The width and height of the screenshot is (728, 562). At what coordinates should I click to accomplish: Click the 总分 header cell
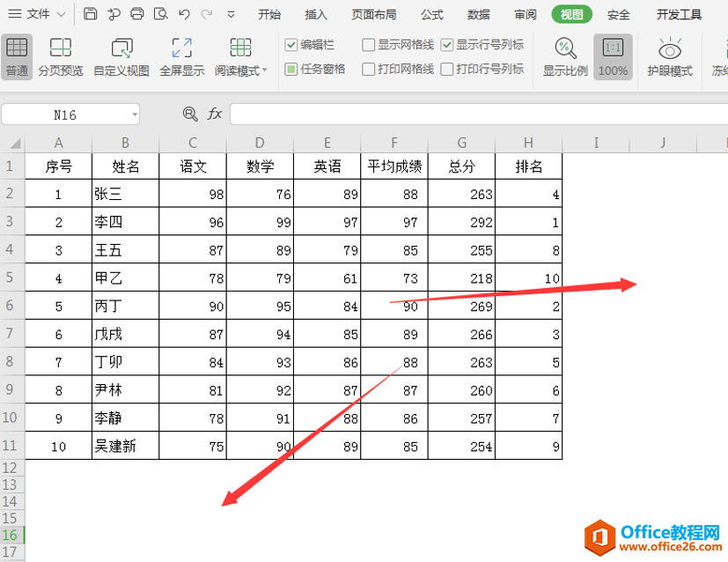click(461, 166)
